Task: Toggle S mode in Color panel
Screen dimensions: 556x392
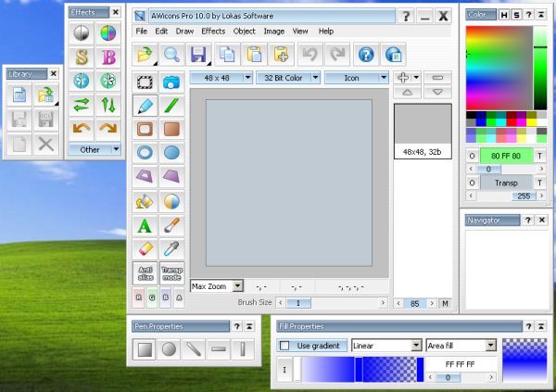Action: (x=517, y=15)
